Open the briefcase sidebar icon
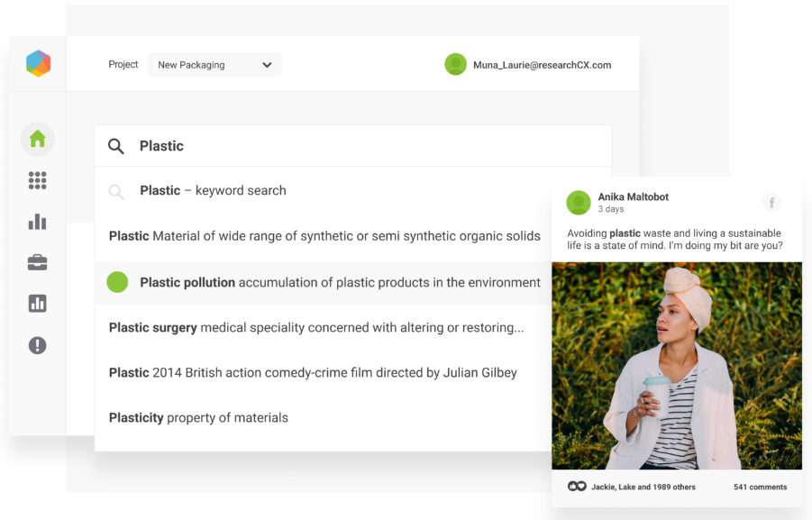 37,263
